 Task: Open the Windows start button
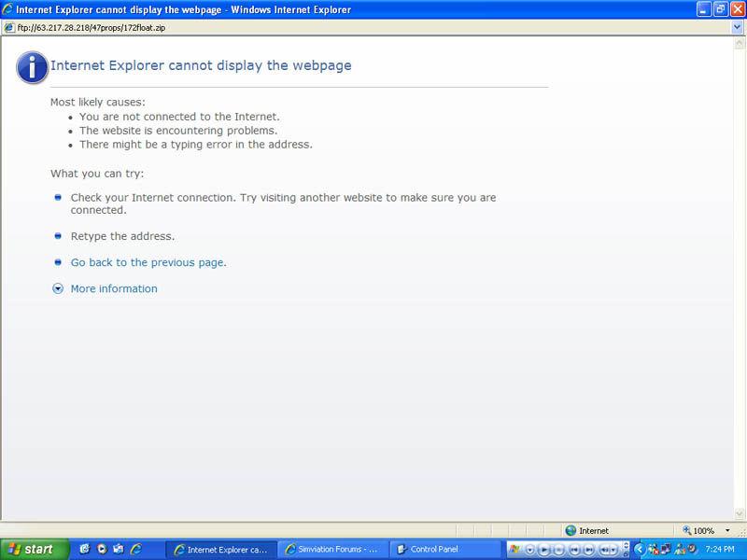click(x=34, y=549)
